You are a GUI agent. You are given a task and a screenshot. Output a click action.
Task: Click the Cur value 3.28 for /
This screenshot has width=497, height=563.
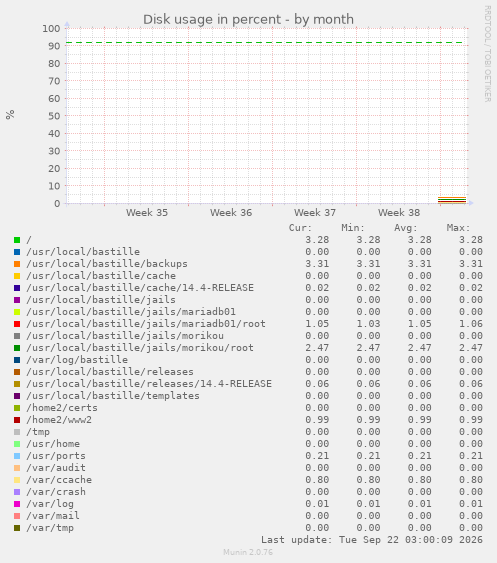(x=317, y=240)
